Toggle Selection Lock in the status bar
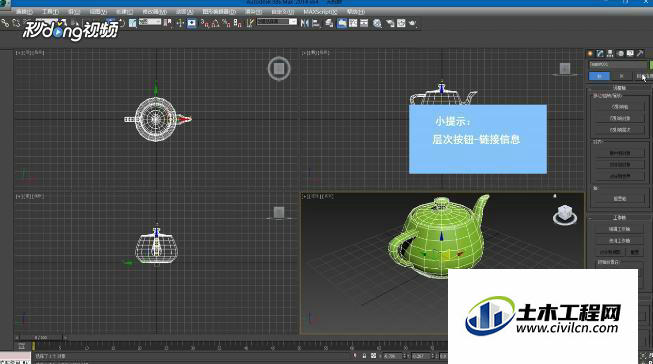 pyautogui.click(x=364, y=356)
